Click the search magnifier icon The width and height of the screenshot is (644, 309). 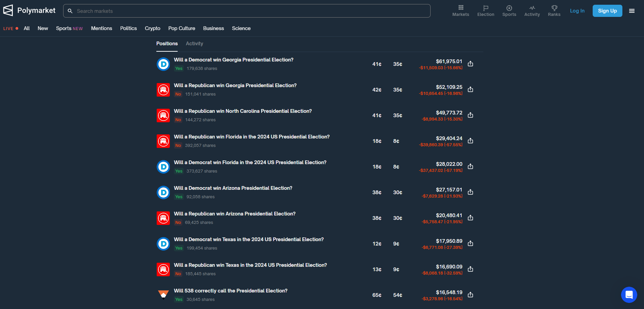(70, 11)
